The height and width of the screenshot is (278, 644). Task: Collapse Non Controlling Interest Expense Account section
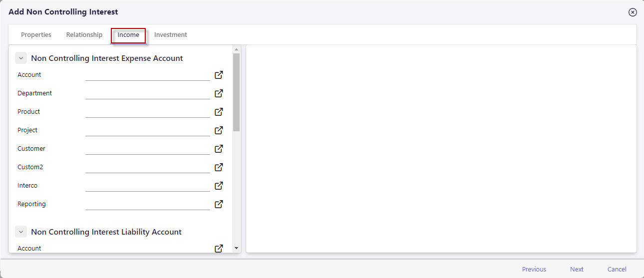(x=21, y=58)
